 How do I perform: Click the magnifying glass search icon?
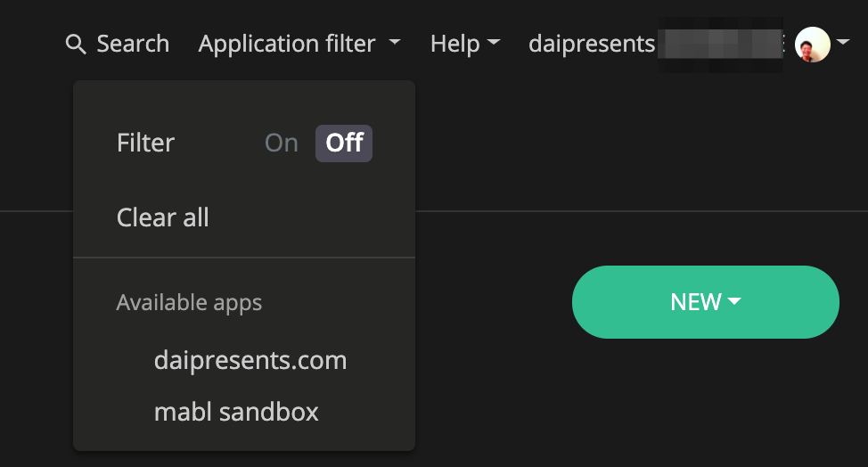[x=76, y=45]
